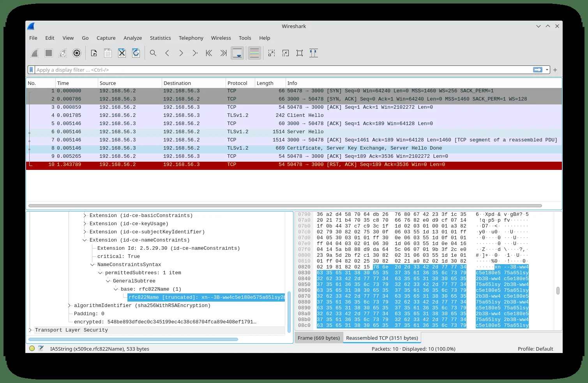Viewport: 588px width, 383px height.
Task: Expand algorithmIdentifier (sha256WithRSAEncryption) node
Action: 69,305
